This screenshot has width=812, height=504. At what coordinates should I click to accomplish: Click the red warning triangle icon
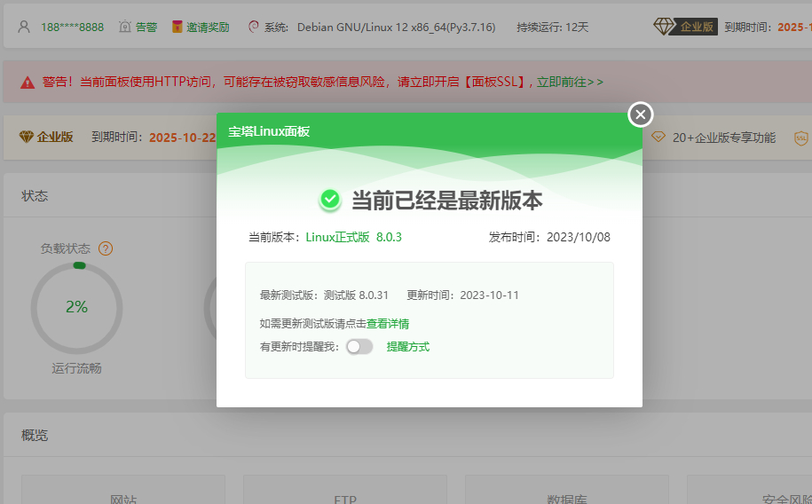coord(27,82)
